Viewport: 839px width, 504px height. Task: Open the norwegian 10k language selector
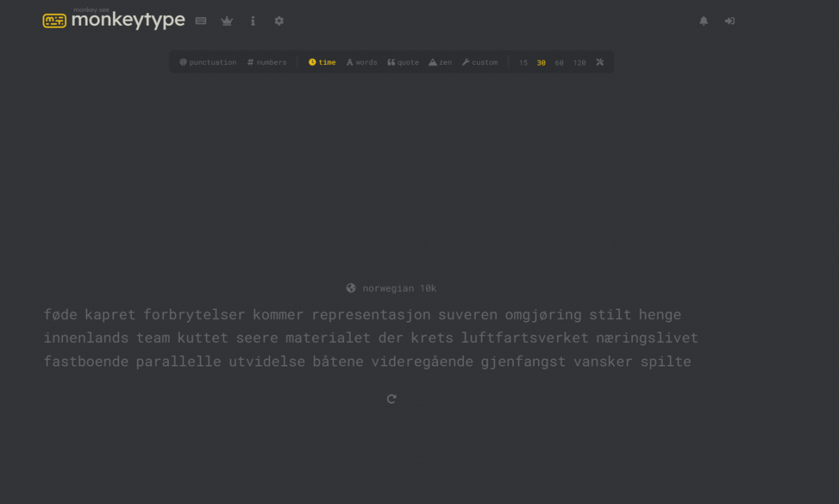pos(400,288)
